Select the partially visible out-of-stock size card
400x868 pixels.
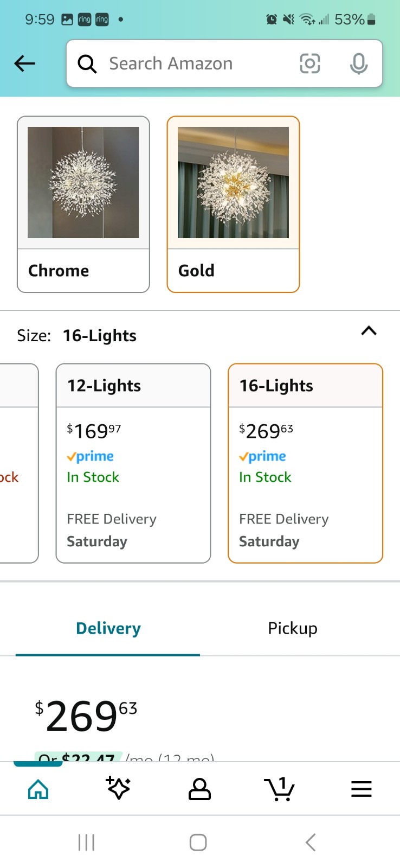(x=19, y=463)
